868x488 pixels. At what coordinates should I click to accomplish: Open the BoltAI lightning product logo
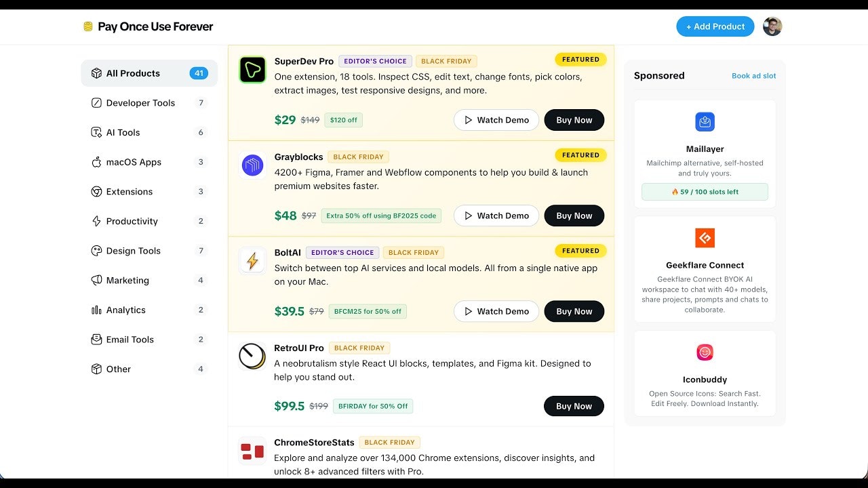click(252, 261)
